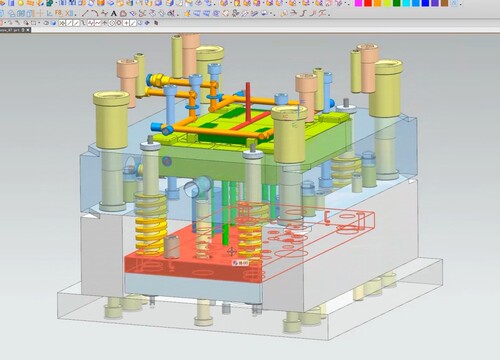The image size is (500, 360).
Task: Select the vertical red sprue bar in model
Action: point(248,102)
